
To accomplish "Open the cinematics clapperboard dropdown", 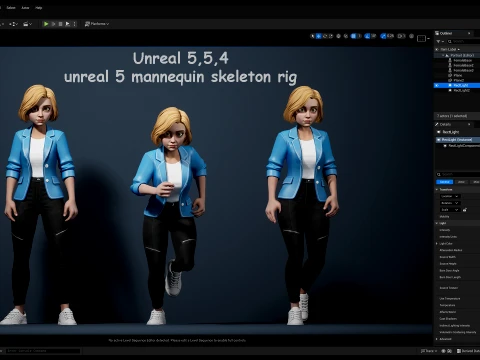I will (x=27, y=24).
